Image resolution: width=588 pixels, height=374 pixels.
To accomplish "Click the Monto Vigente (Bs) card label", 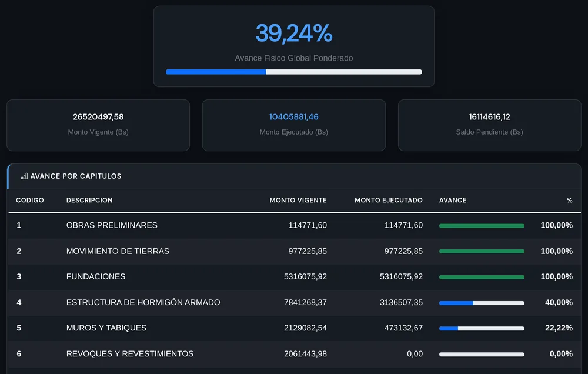I will coord(98,132).
